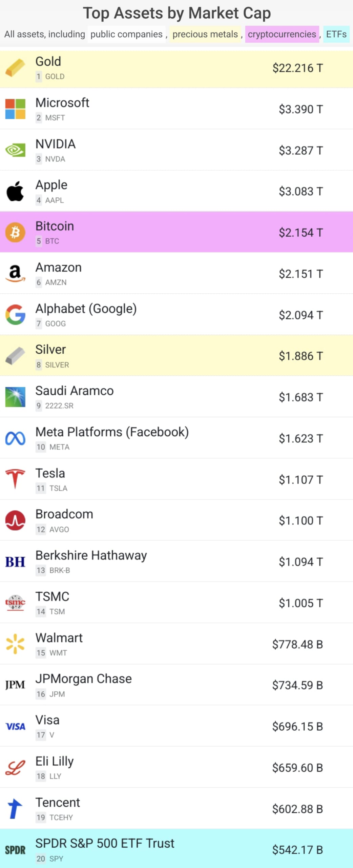Click the Broadcom logo icon

pyautogui.click(x=15, y=520)
